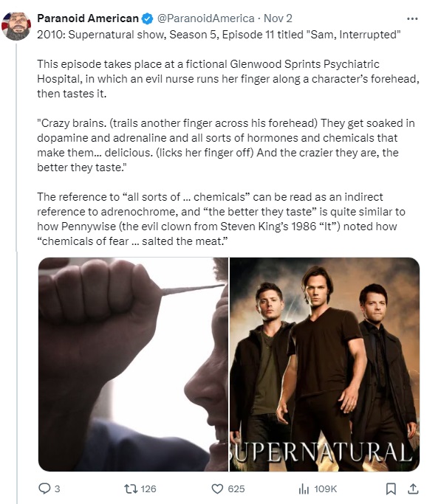
Task: Open the forehead finger scene image
Action: pos(133,365)
